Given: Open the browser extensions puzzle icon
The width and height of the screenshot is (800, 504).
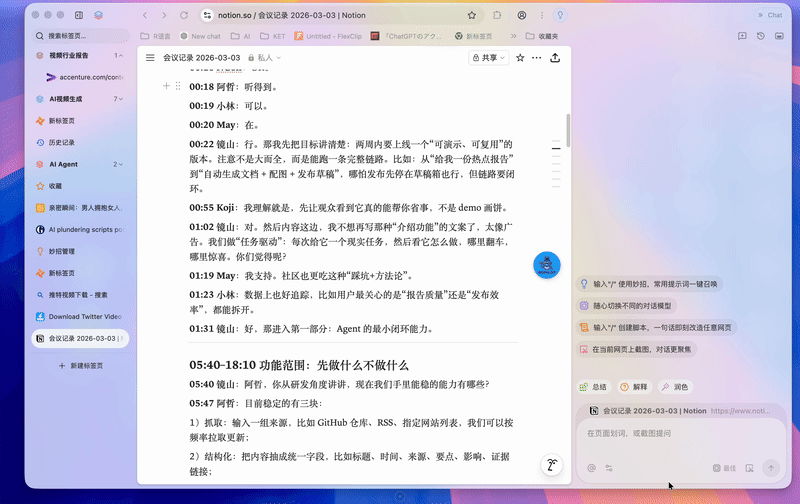Looking at the screenshot, I should [x=497, y=15].
